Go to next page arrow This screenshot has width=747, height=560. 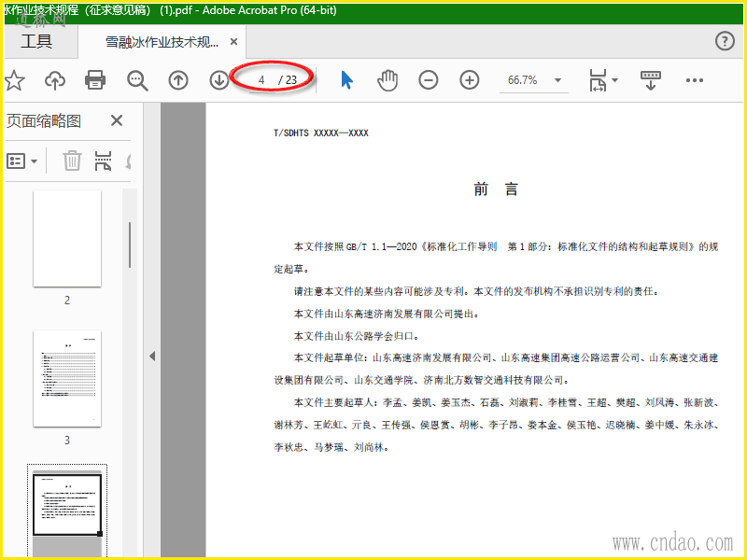click(x=219, y=80)
